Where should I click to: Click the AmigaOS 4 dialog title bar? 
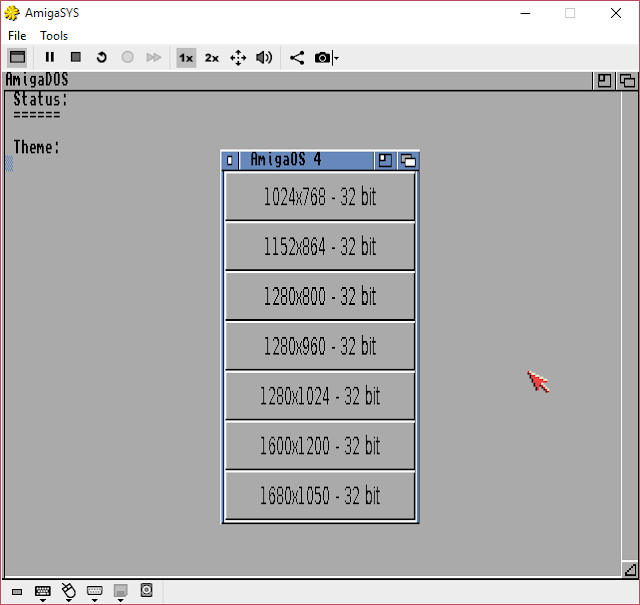(x=306, y=160)
